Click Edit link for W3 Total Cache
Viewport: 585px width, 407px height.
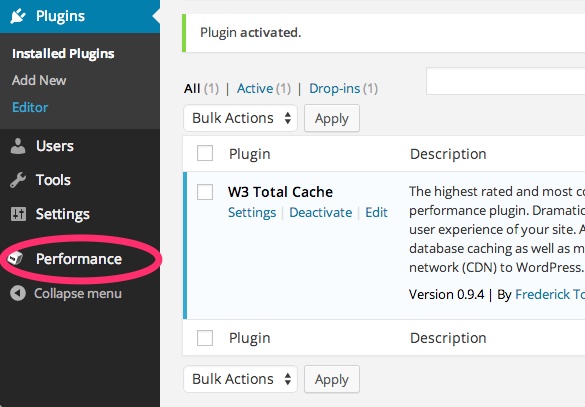coord(376,212)
